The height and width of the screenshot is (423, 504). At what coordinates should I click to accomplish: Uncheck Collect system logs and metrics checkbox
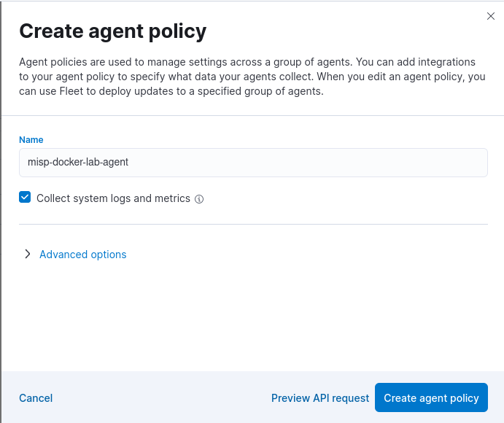coord(25,198)
